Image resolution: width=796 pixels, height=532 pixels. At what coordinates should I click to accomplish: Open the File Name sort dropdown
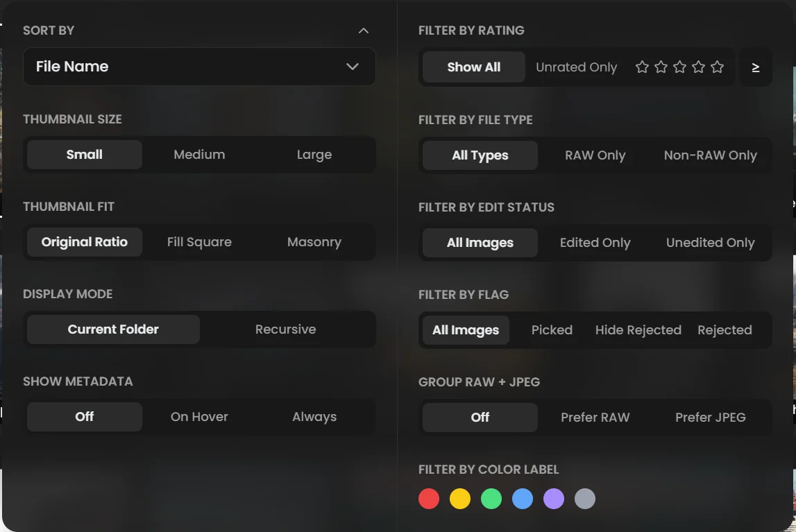tap(199, 67)
